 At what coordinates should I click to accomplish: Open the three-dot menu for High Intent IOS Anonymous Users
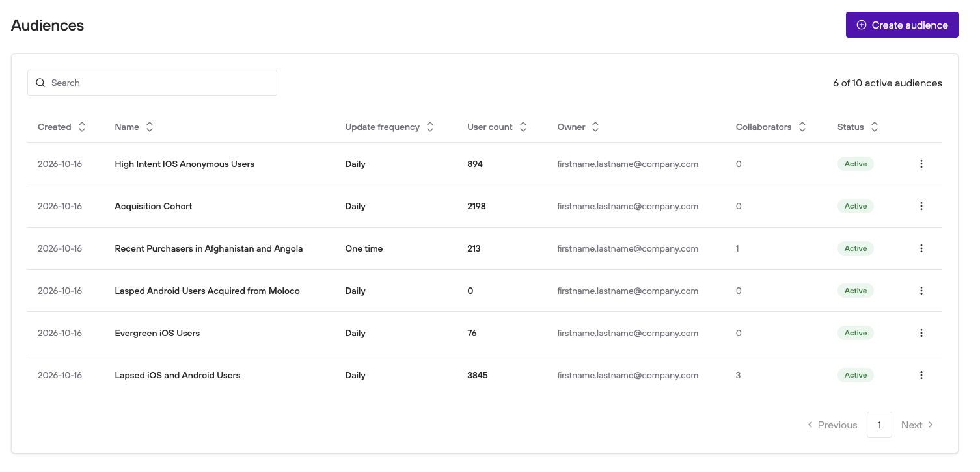(x=921, y=164)
